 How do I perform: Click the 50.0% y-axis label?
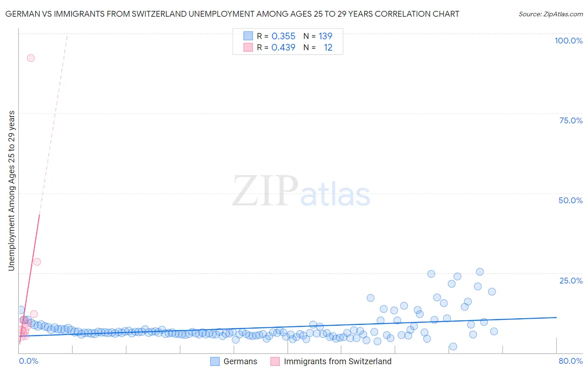click(570, 200)
